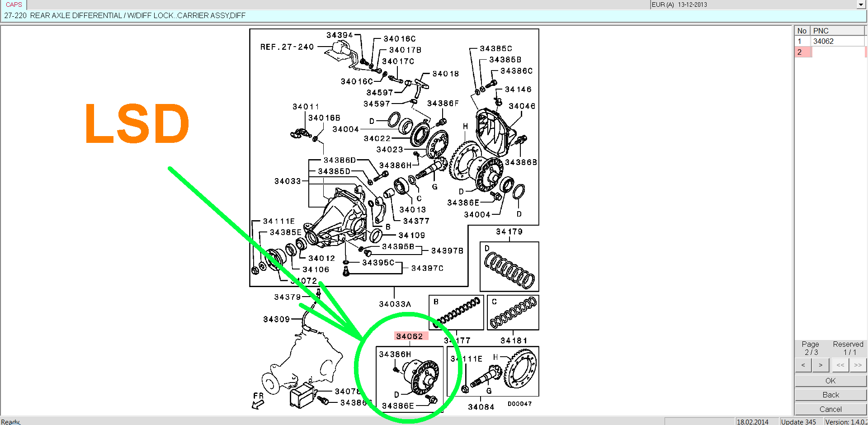The image size is (868, 425).
Task: Select part number 34377
Action: tap(416, 221)
